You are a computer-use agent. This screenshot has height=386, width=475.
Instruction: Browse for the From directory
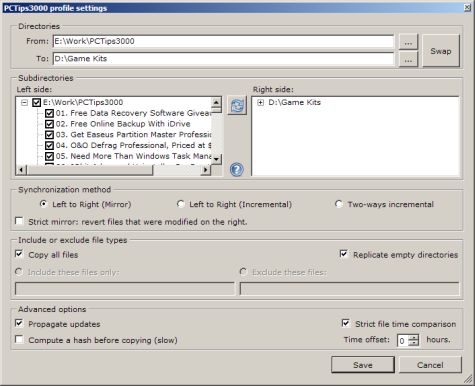click(x=408, y=42)
